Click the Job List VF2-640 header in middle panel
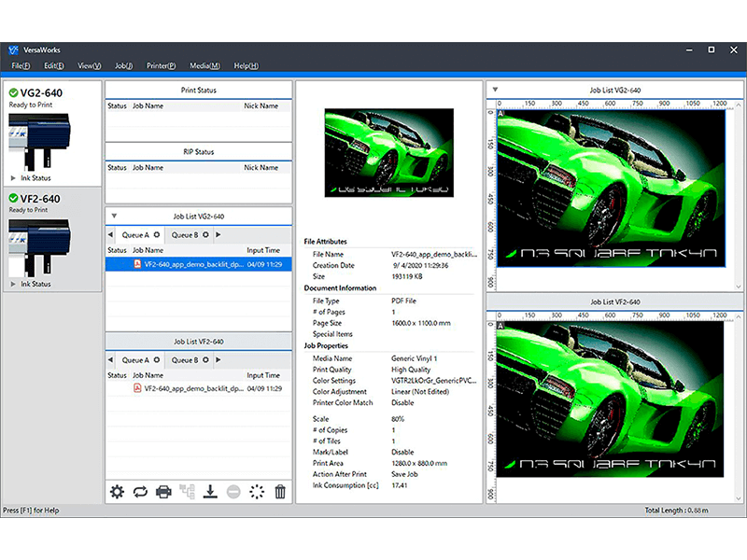This screenshot has width=747, height=560. (199, 342)
